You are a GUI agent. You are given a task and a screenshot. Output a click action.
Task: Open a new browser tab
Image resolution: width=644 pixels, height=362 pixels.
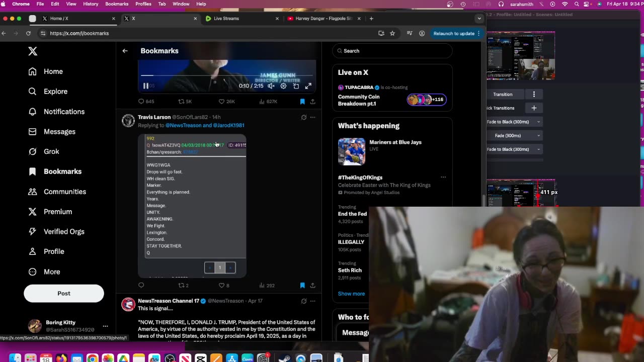coord(371,19)
